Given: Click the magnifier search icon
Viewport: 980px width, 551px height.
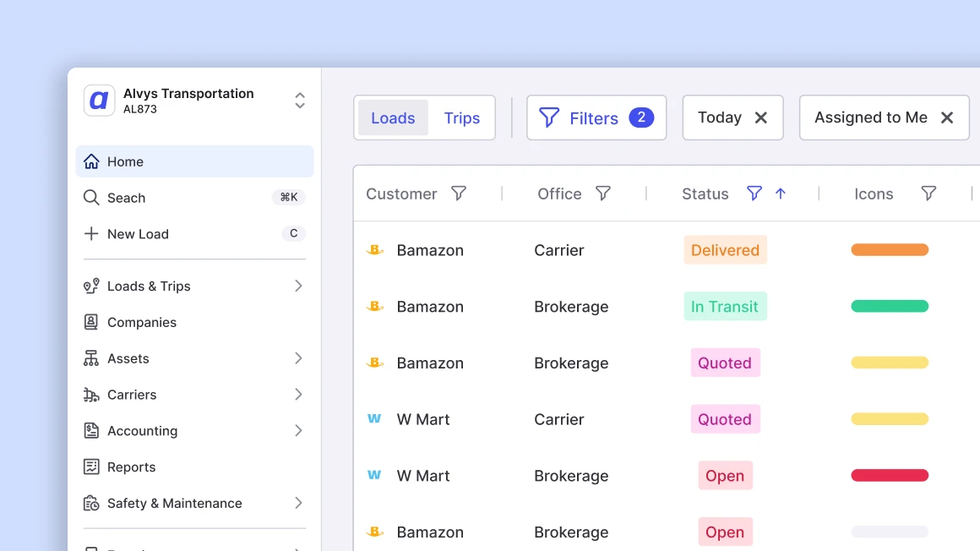Looking at the screenshot, I should click(x=91, y=198).
